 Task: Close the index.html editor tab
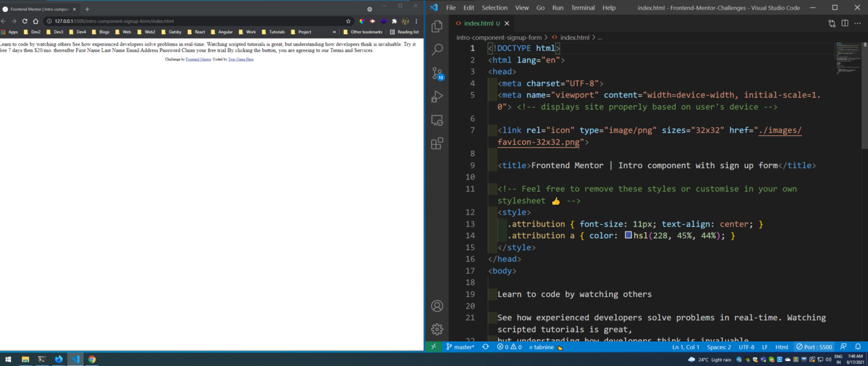(507, 24)
